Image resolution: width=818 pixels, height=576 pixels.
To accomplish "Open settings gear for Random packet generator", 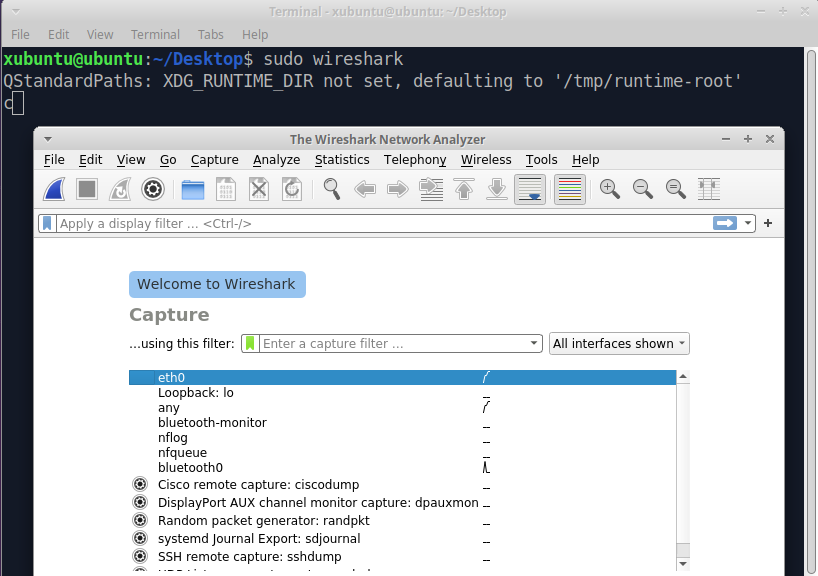I will click(140, 520).
